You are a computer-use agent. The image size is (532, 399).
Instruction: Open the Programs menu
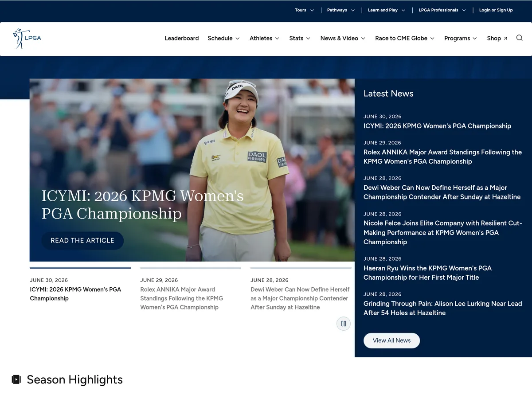coord(461,39)
